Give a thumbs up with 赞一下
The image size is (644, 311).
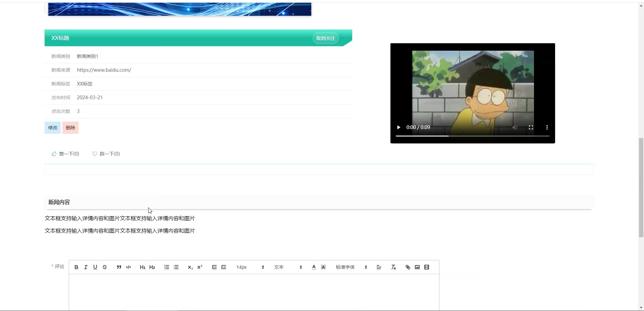click(65, 154)
